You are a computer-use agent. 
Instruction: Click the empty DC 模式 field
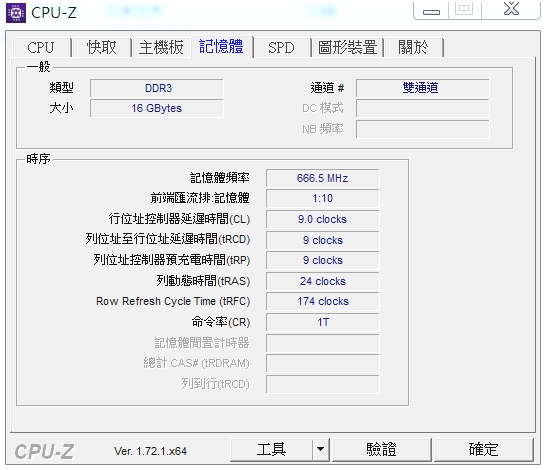[422, 109]
